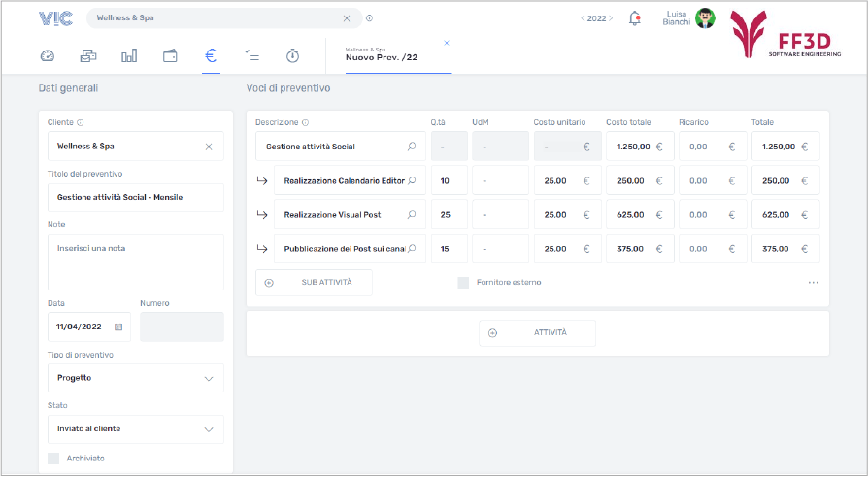
Task: Open the euro quotes section icon
Action: point(211,56)
